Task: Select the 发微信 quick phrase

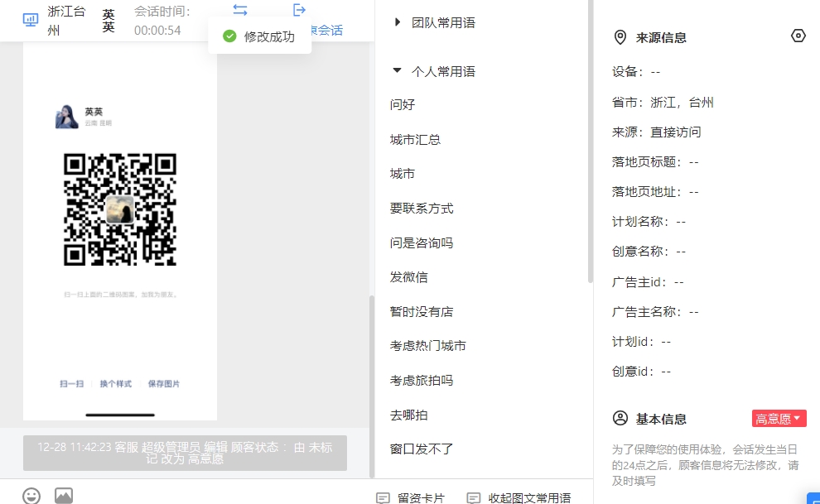Action: tap(409, 276)
